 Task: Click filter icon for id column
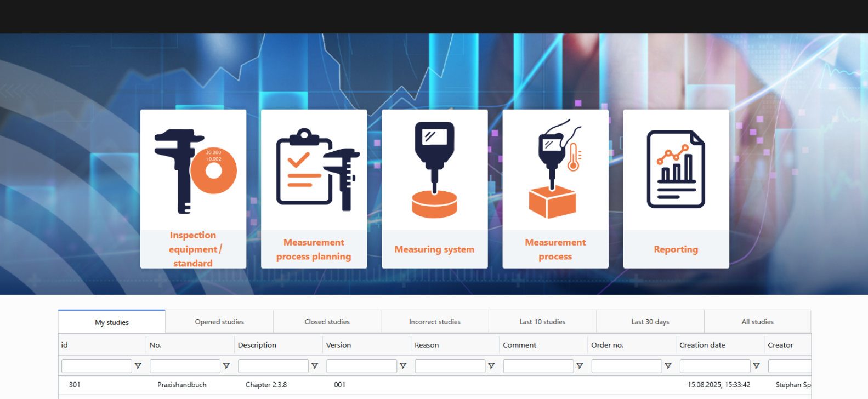coord(138,366)
